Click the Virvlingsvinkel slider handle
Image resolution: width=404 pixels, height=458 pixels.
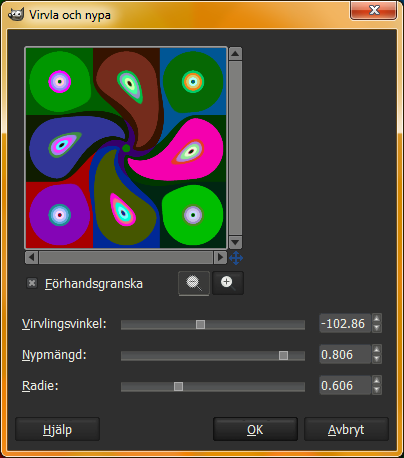tap(200, 324)
